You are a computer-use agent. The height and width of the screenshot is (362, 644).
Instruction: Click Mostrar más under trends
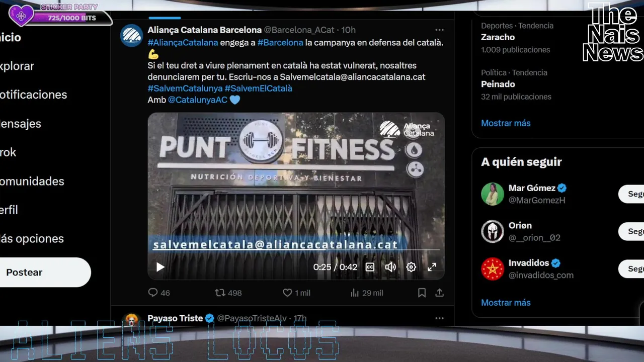(x=506, y=123)
